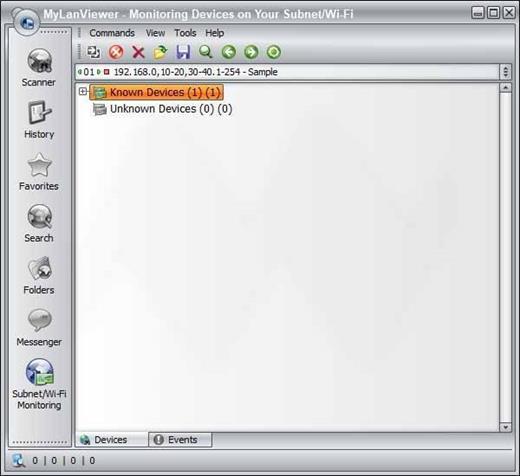Click the green forward arrow icon

click(251, 52)
